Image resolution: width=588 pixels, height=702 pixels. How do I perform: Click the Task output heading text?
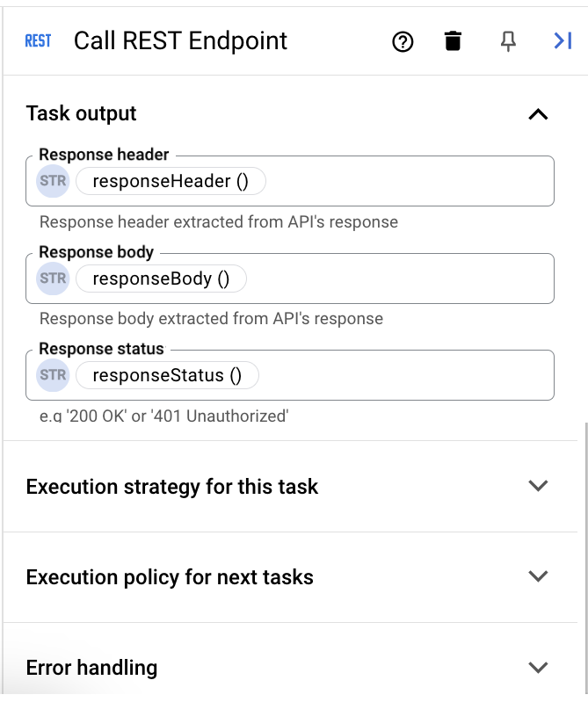click(82, 113)
